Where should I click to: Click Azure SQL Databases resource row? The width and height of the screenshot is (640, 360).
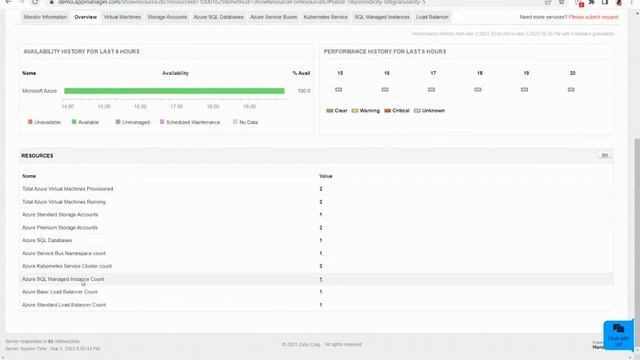tap(316, 240)
